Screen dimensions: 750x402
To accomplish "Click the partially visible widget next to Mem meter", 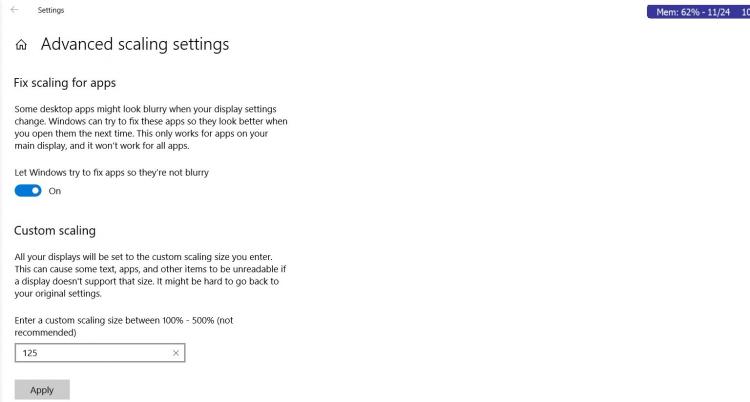I will point(745,12).
